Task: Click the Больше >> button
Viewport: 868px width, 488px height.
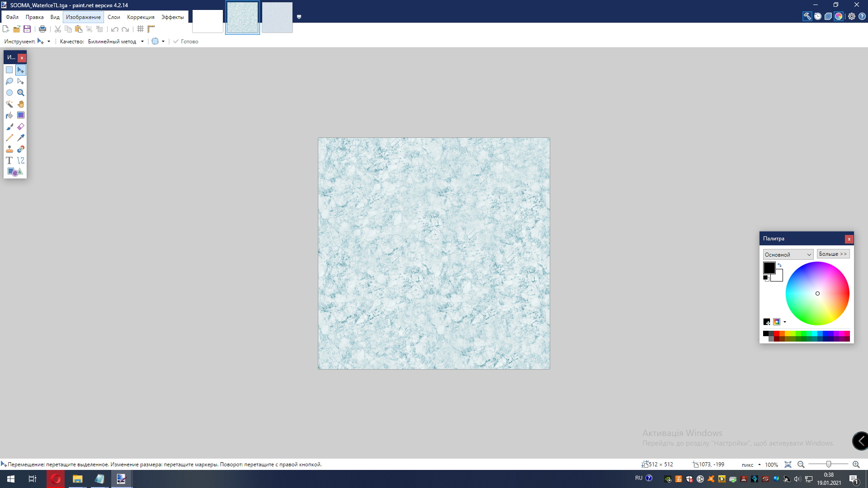Action: coord(833,254)
